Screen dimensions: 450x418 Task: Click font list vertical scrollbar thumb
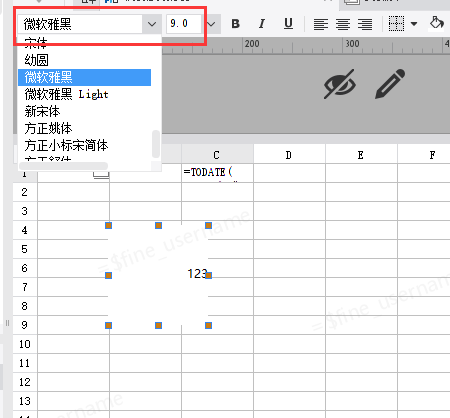[x=156, y=144]
